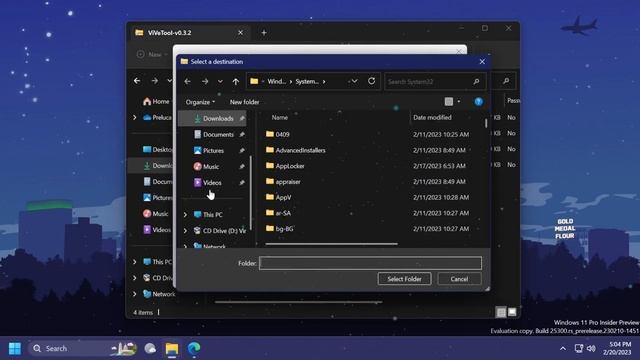
Task: Expand Network in Explorer navigation pane
Action: 134,294
